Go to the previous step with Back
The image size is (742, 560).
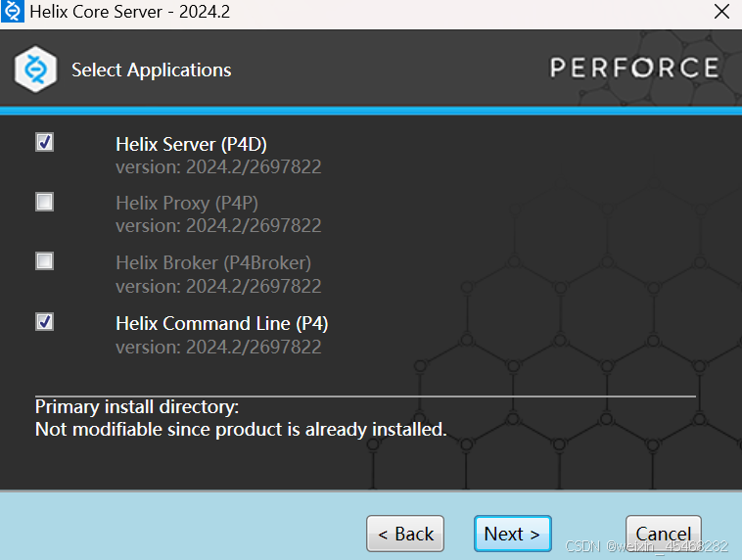coord(405,534)
